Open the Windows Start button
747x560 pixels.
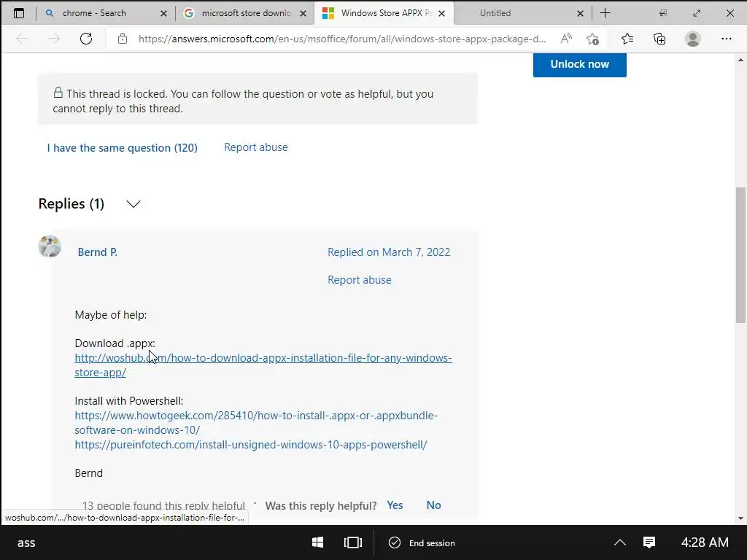pyautogui.click(x=318, y=542)
